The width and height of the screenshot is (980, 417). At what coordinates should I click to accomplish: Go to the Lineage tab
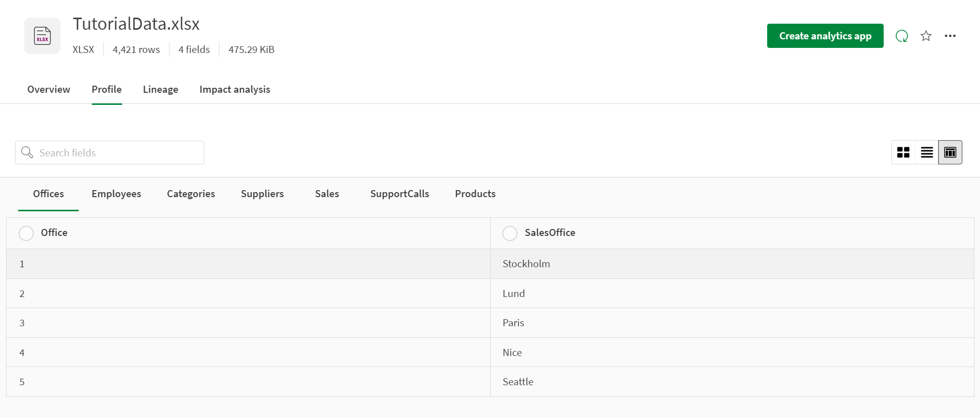click(160, 89)
